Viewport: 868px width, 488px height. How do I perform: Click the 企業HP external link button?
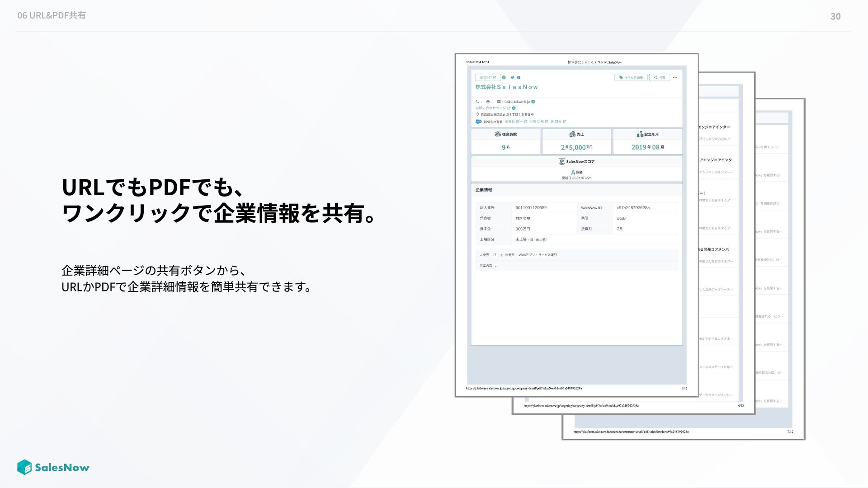pos(488,77)
